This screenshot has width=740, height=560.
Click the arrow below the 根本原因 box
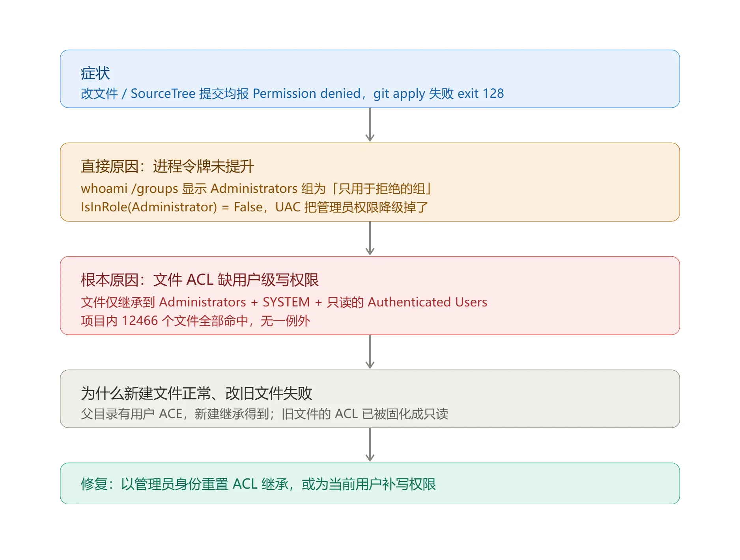pyautogui.click(x=370, y=352)
